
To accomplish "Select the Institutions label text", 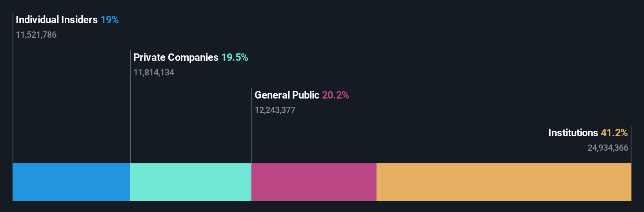I will pyautogui.click(x=573, y=133).
